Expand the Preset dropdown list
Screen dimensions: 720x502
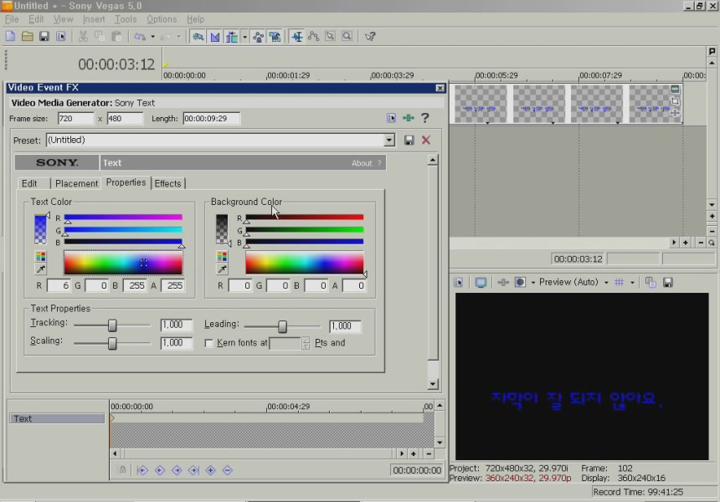click(x=389, y=140)
